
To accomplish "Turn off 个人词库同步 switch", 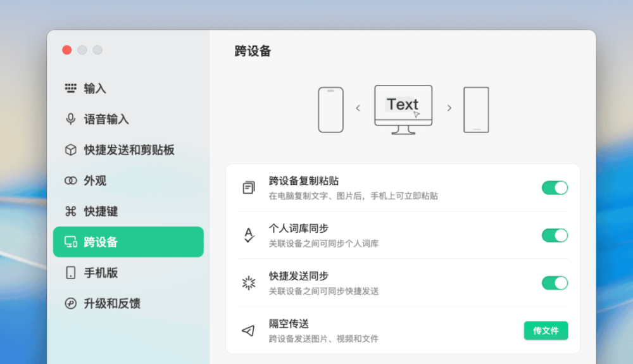I will point(555,235).
